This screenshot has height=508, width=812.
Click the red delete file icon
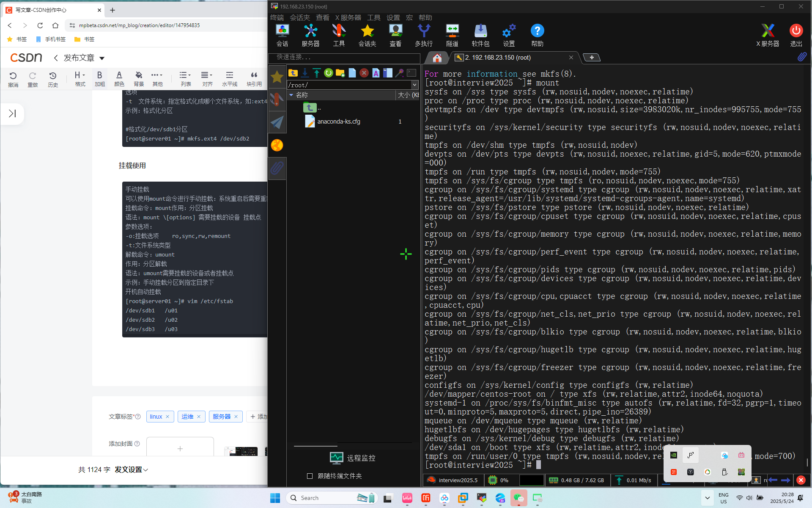pos(364,73)
